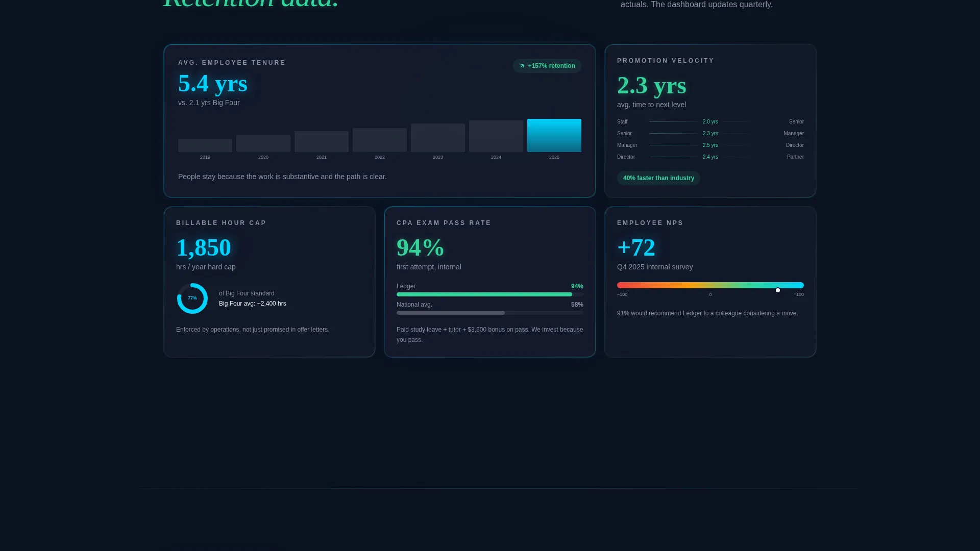Image resolution: width=980 pixels, height=551 pixels.
Task: Click the National avg. label
Action: (x=414, y=305)
